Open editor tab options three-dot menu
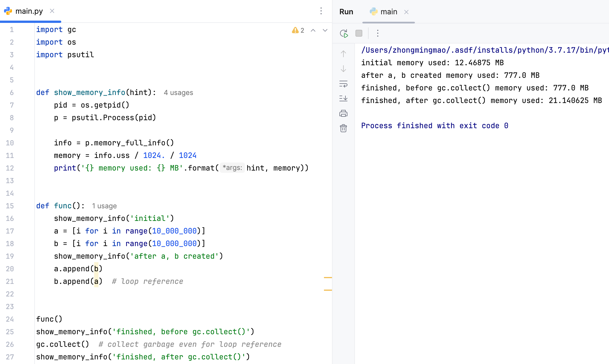 tap(321, 11)
